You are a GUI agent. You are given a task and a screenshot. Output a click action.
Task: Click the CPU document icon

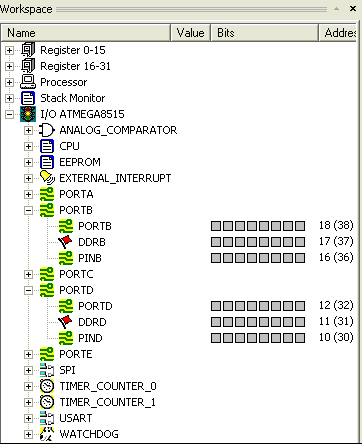[47, 146]
